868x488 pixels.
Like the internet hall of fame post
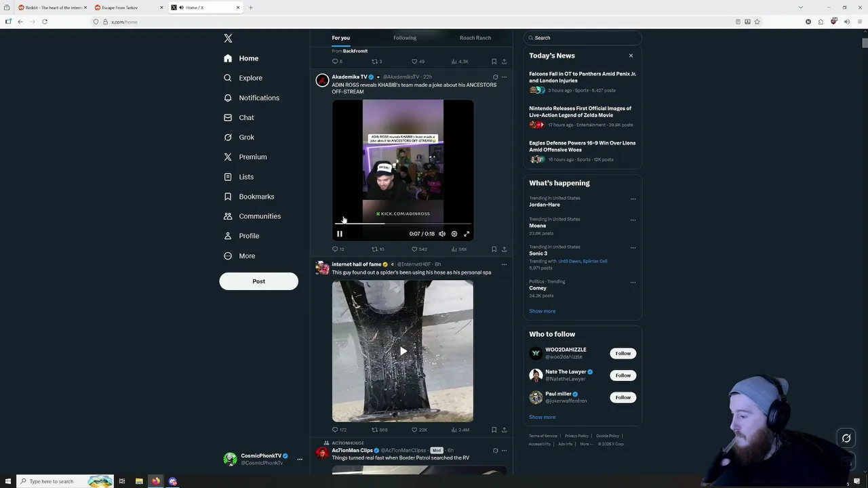coord(419,430)
